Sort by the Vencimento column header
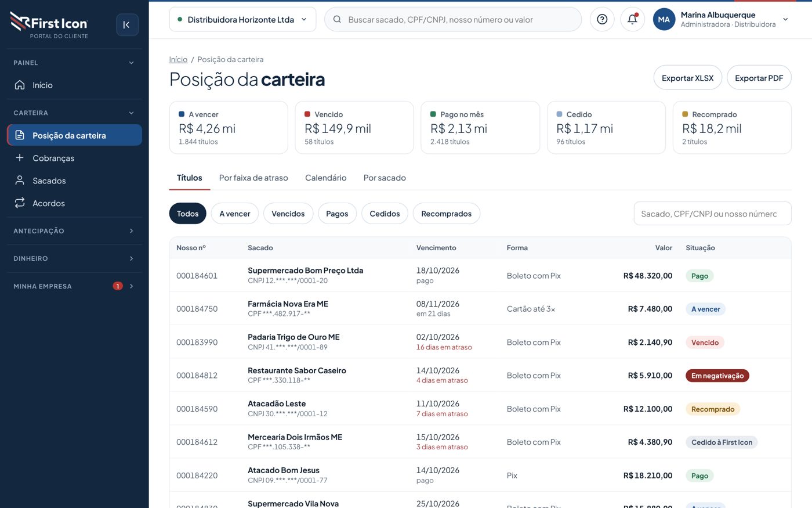Image resolution: width=812 pixels, height=508 pixels. tap(436, 248)
